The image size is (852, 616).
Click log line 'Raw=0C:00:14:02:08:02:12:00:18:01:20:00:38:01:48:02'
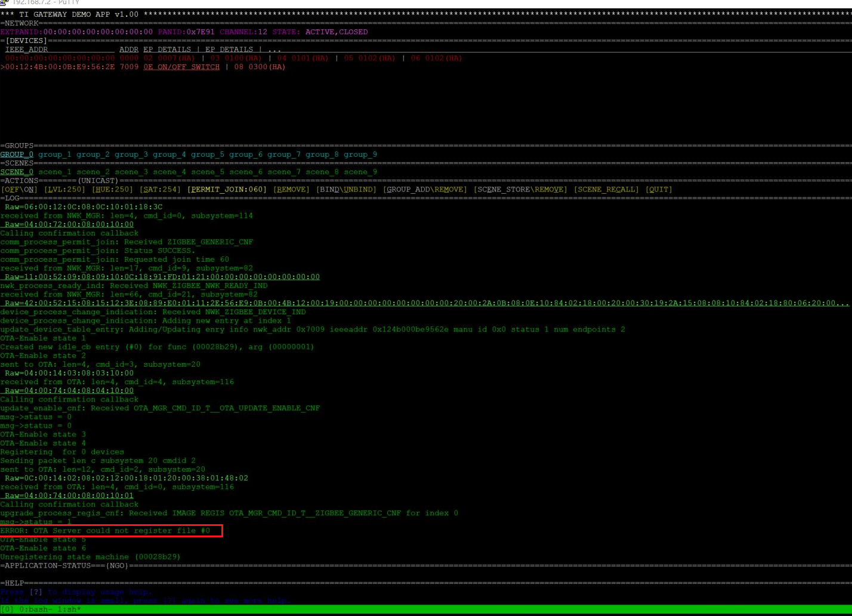click(126, 478)
